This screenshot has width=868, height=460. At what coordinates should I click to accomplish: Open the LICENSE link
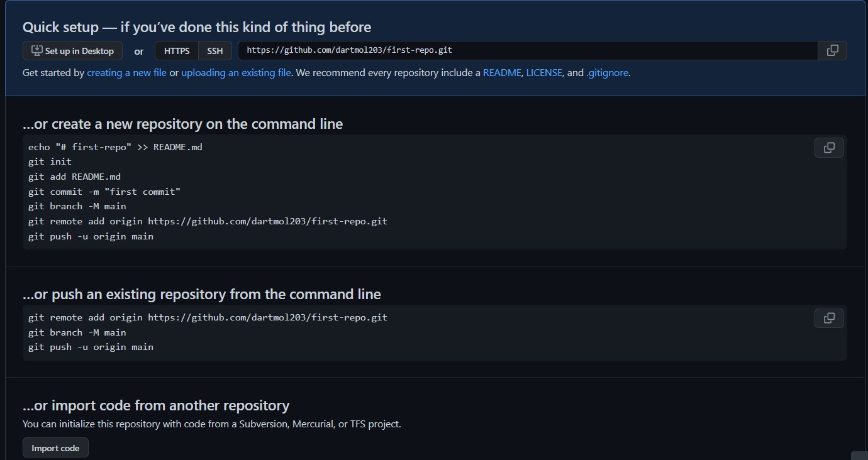click(544, 73)
